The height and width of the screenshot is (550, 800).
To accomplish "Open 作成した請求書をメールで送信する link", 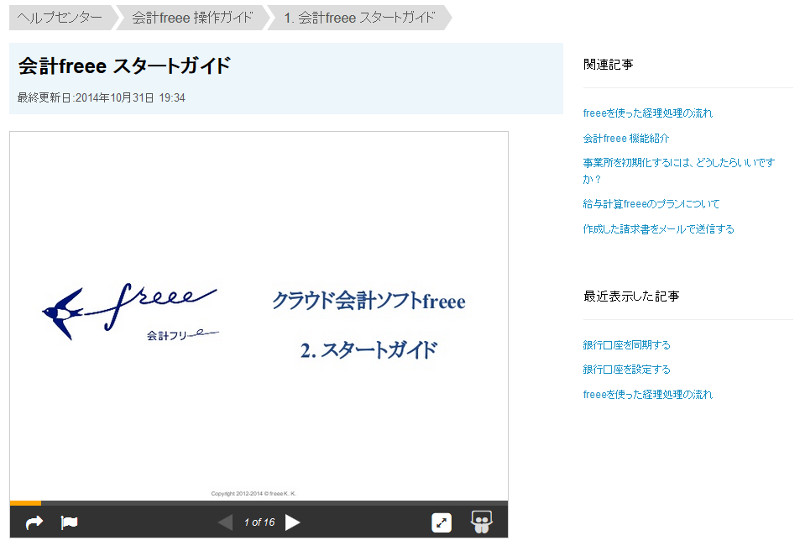I will [659, 229].
